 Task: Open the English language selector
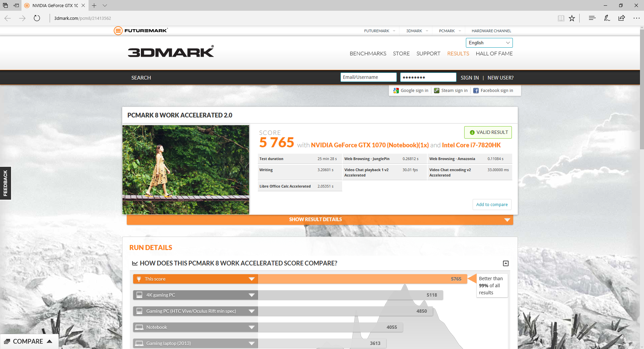click(x=489, y=43)
